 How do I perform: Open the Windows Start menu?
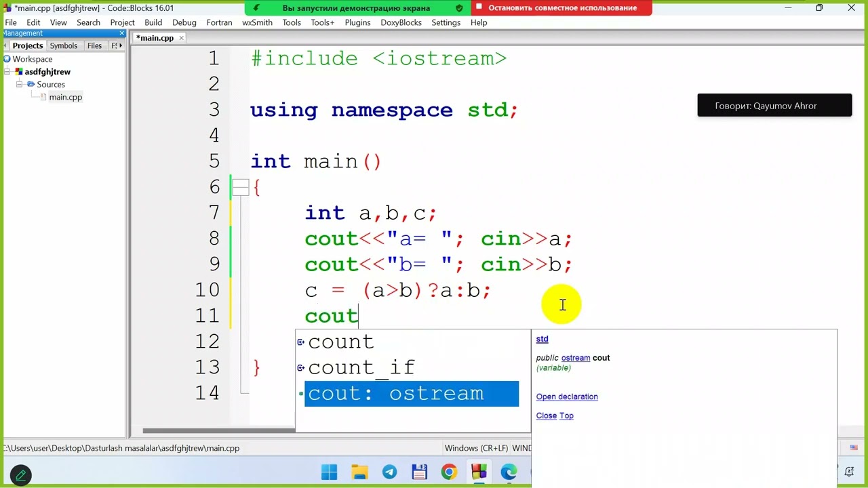(x=329, y=472)
